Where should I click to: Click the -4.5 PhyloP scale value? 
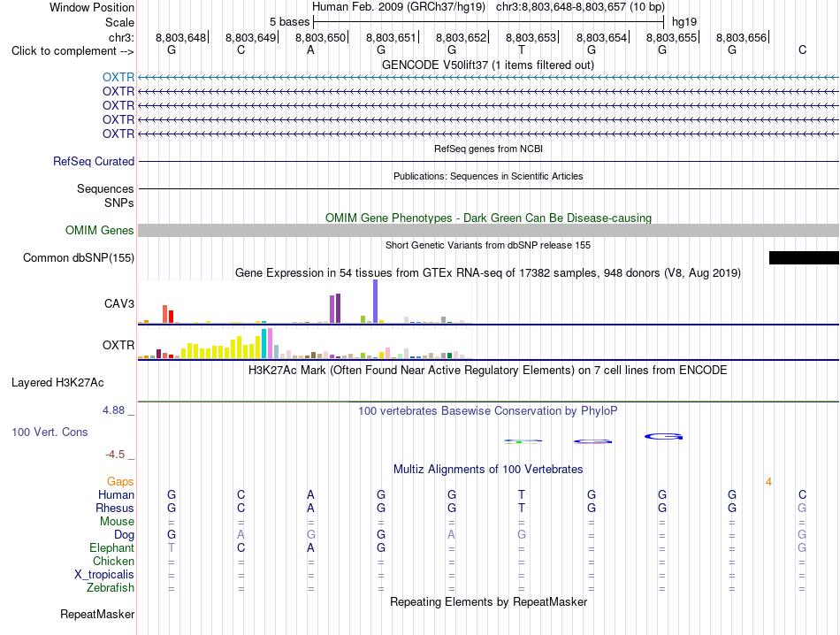tap(115, 455)
